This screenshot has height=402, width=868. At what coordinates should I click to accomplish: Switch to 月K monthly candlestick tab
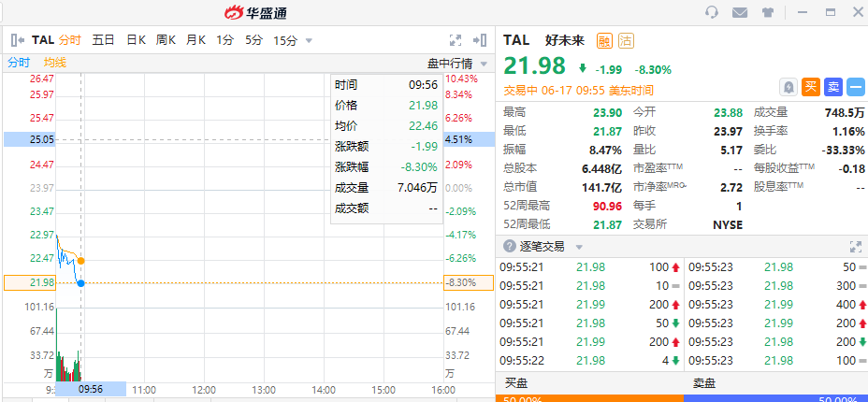[x=195, y=40]
